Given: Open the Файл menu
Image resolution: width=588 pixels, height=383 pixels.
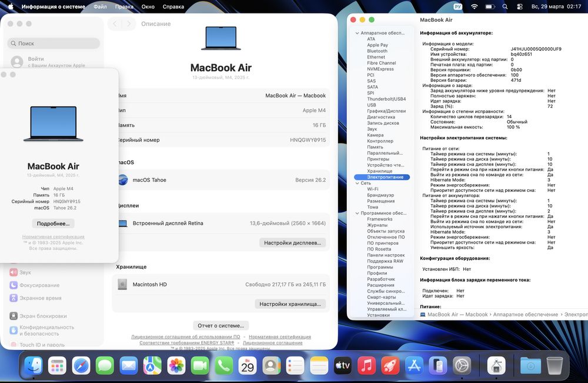Looking at the screenshot, I should point(100,6).
